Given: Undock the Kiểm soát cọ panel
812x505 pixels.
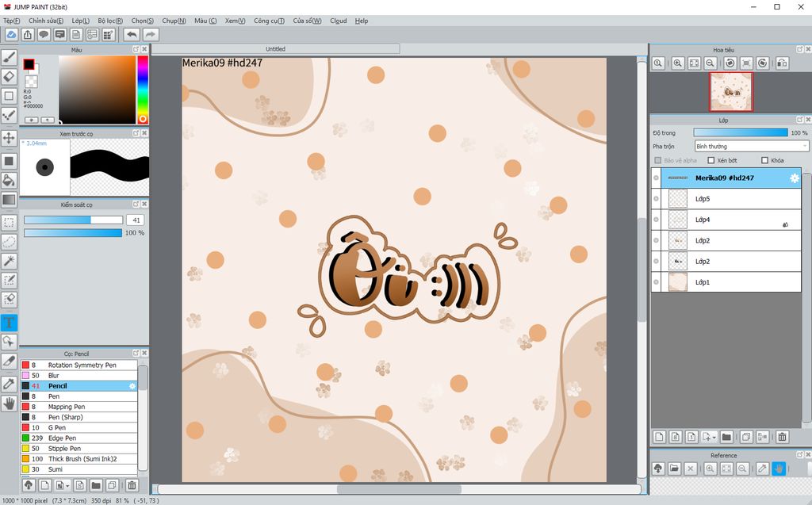Looking at the screenshot, I should coord(136,204).
